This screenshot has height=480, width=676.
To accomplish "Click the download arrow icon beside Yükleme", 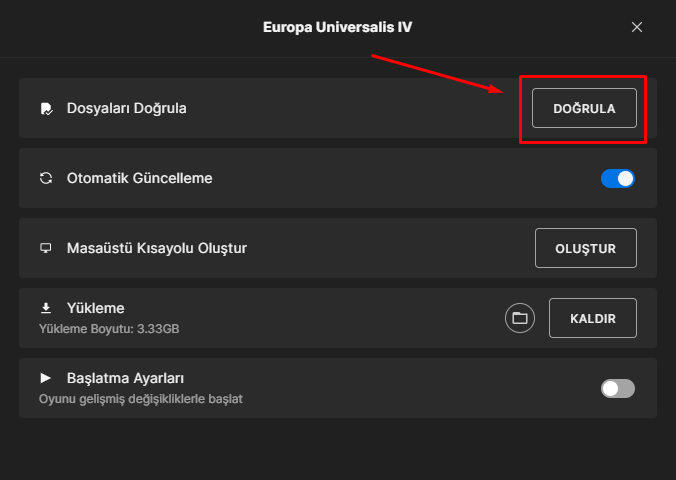I will point(46,308).
